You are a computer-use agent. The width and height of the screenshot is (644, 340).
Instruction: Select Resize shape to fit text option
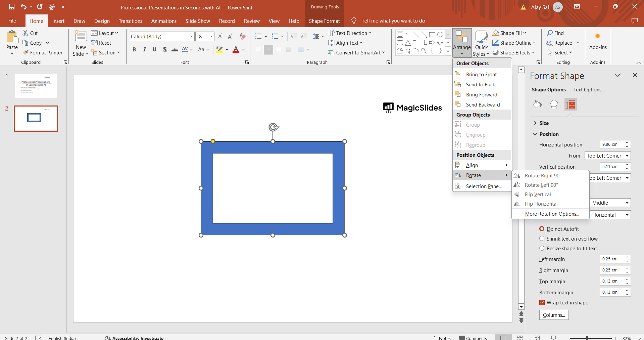[x=542, y=248]
